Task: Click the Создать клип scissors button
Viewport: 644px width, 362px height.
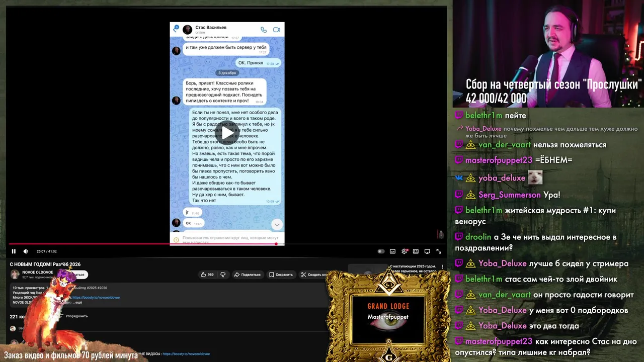Action: click(314, 275)
